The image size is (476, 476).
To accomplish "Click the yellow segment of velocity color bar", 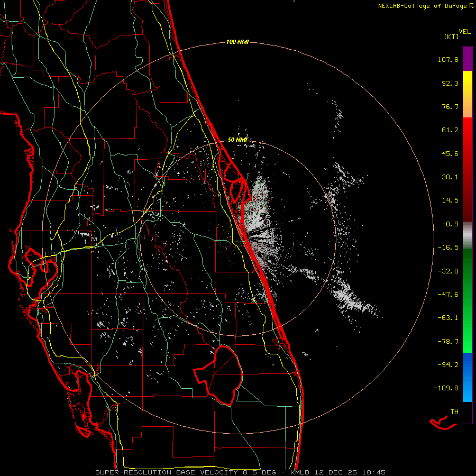I will [x=467, y=94].
